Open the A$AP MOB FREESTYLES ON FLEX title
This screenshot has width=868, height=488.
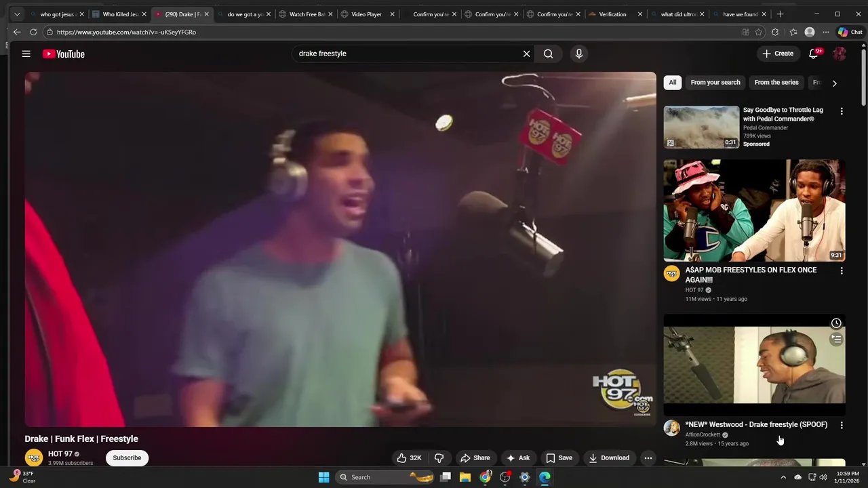click(751, 274)
